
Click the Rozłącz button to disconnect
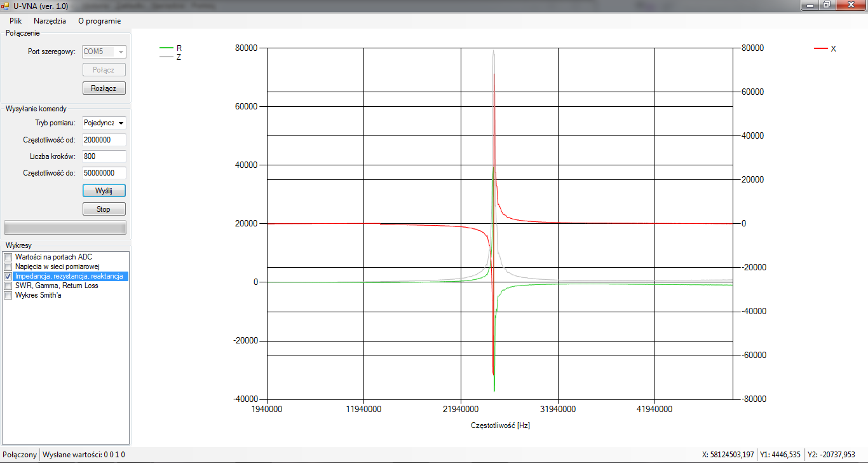pyautogui.click(x=104, y=88)
